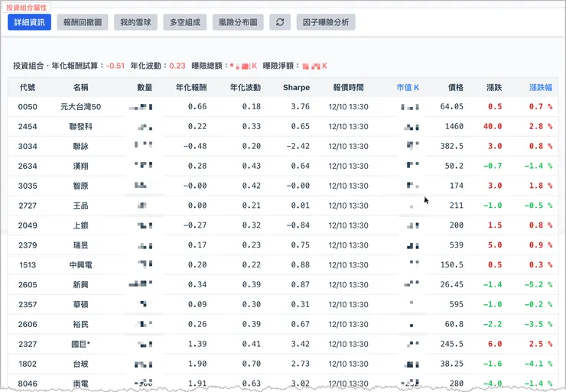Viewport: 566px width, 392px height.
Task: Click the -5.2 % change of 新興
Action: [x=538, y=285]
